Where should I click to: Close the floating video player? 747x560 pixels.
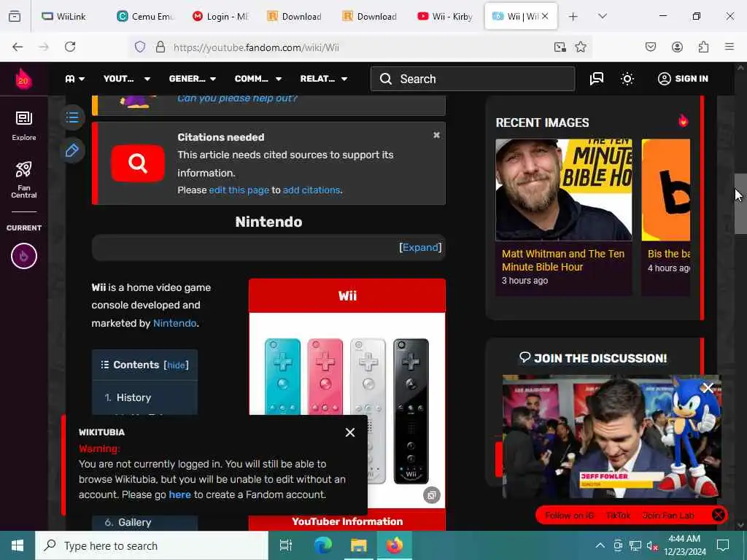[x=708, y=388]
